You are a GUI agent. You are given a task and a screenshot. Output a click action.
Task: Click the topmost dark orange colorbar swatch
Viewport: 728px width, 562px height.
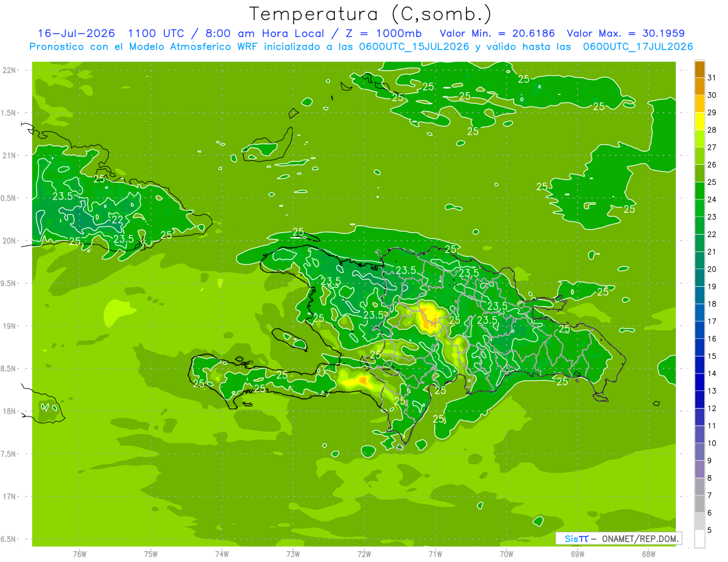(699, 69)
